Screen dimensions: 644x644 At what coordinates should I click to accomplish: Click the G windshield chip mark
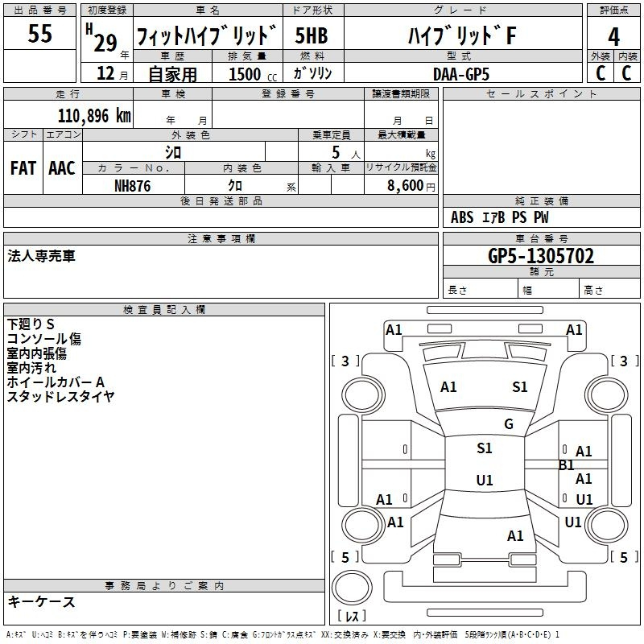click(x=509, y=423)
